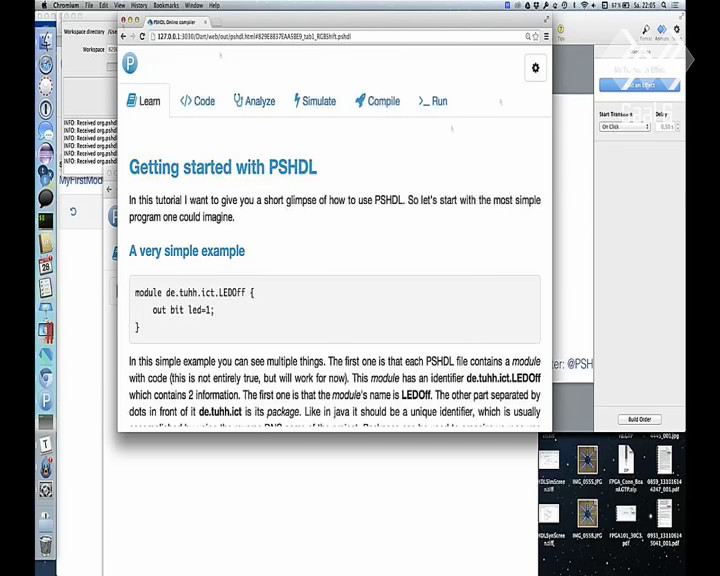The width and height of the screenshot is (720, 576).
Task: Open Notification Center icon
Action: coord(675,5)
